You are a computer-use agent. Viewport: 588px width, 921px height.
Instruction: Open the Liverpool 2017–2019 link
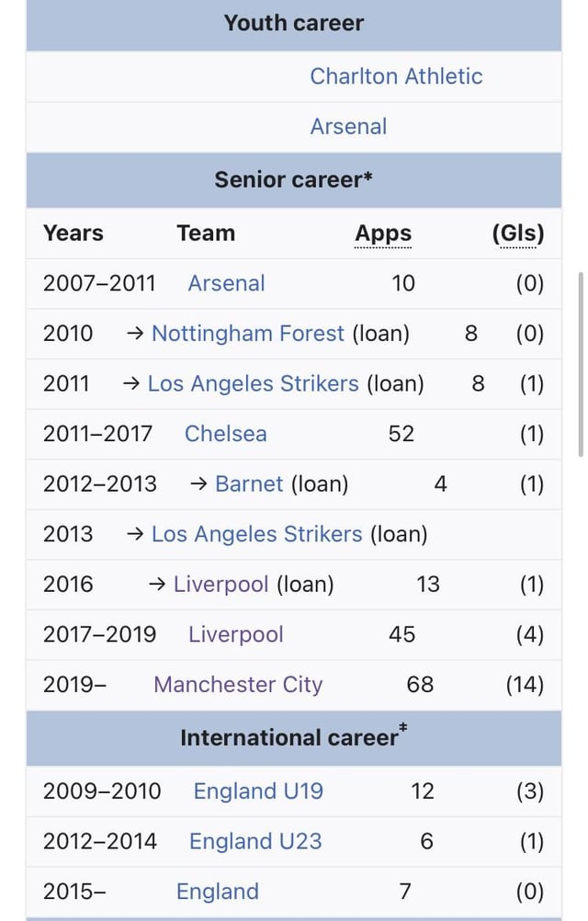click(x=235, y=634)
